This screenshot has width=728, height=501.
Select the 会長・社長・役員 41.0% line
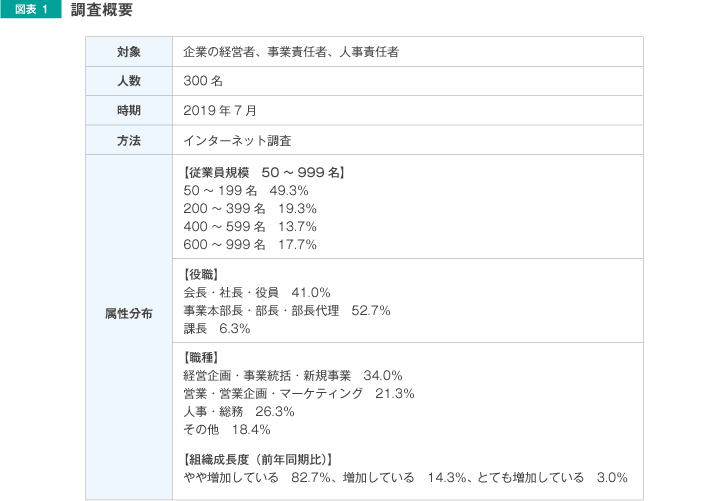tap(257, 293)
